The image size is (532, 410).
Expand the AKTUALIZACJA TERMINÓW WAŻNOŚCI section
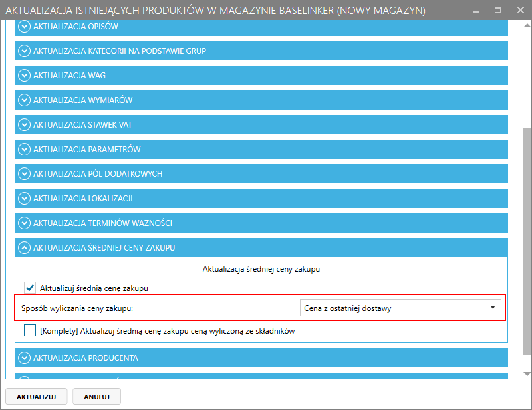click(x=261, y=223)
